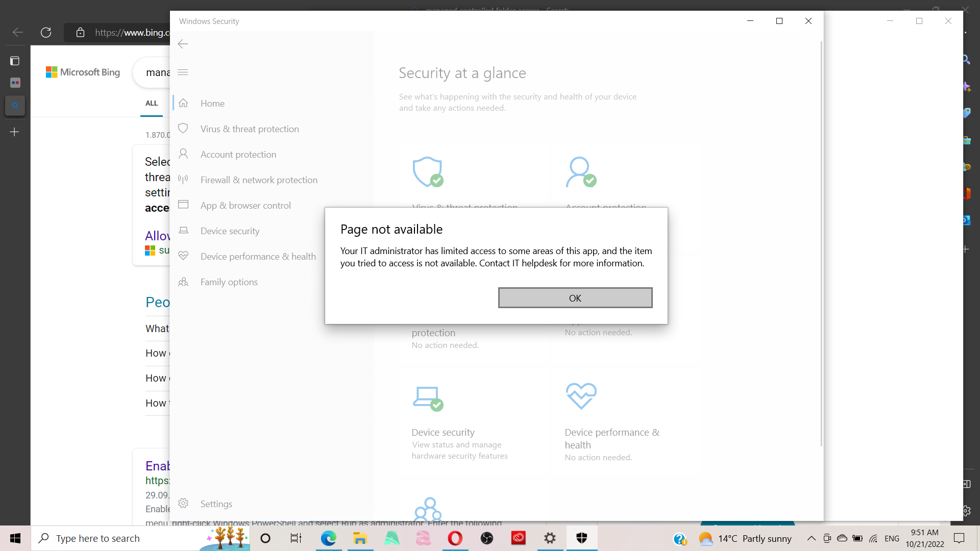Open Virus & threat protection in sidebar
The width and height of the screenshot is (980, 551).
tap(249, 129)
